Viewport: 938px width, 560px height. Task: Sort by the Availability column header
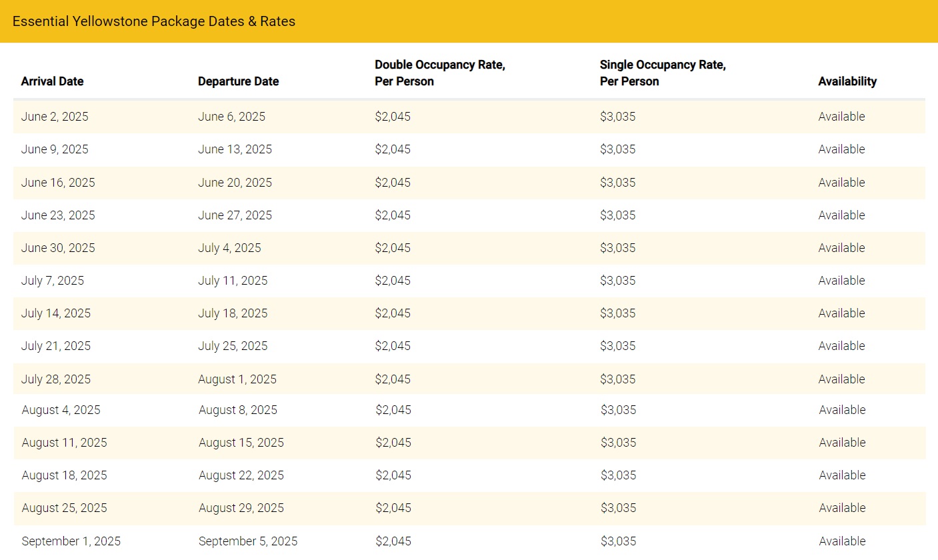point(847,81)
